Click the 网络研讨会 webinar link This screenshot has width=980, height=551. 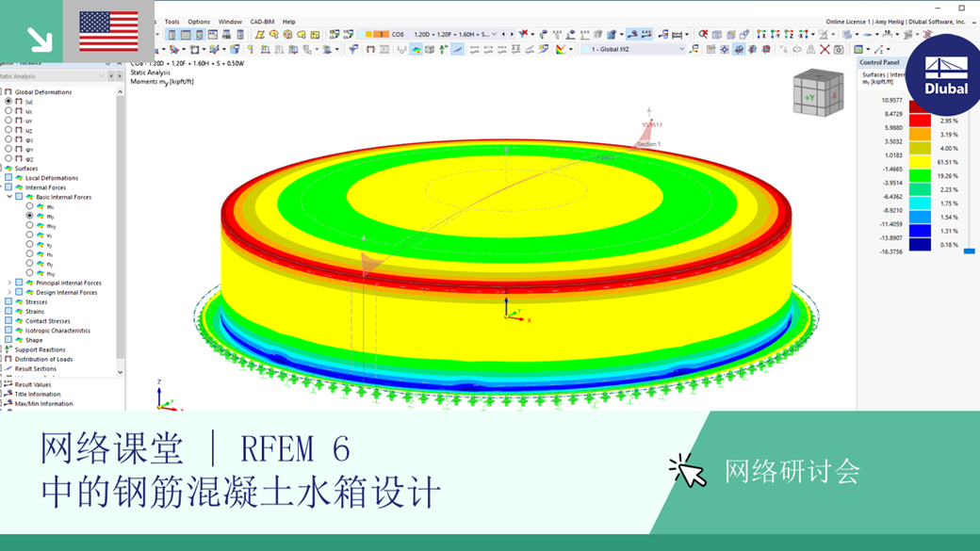click(x=792, y=472)
